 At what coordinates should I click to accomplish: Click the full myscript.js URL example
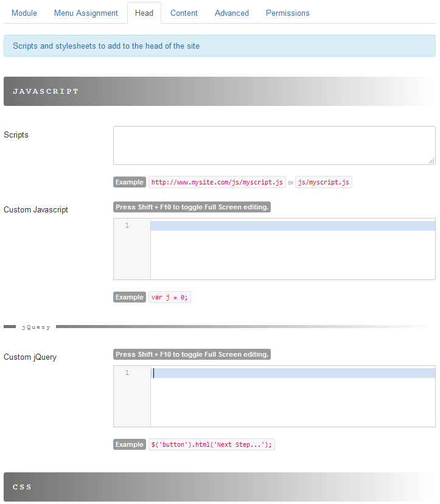coord(217,182)
